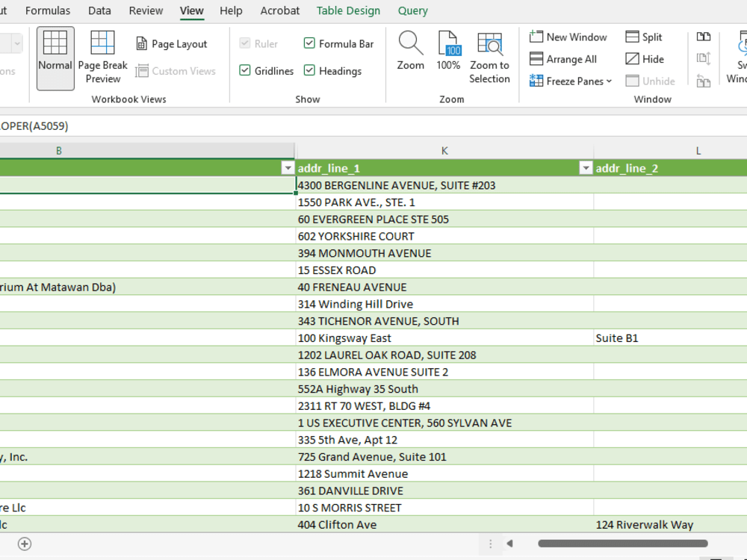This screenshot has width=747, height=560.
Task: Open column B header filter dropdown
Action: [288, 168]
